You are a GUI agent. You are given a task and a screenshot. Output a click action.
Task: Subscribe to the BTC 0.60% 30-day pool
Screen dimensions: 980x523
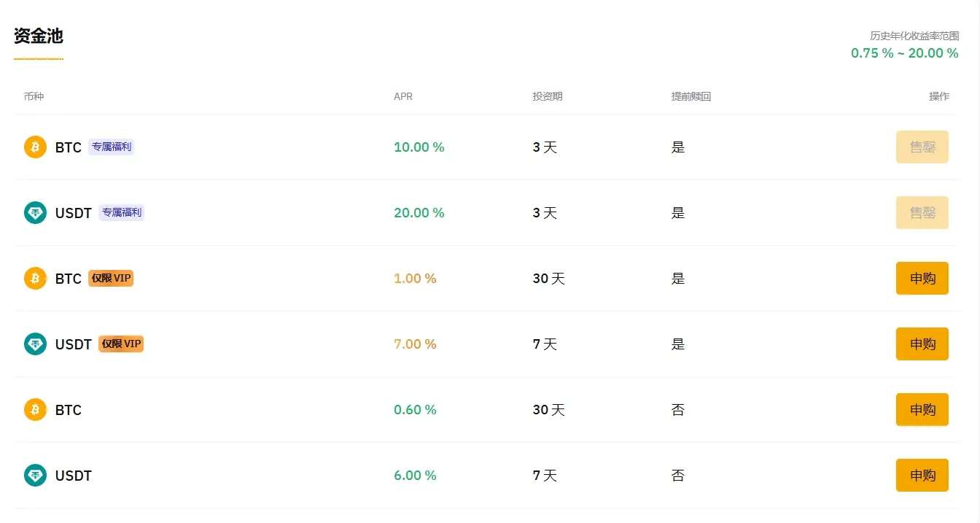click(922, 409)
